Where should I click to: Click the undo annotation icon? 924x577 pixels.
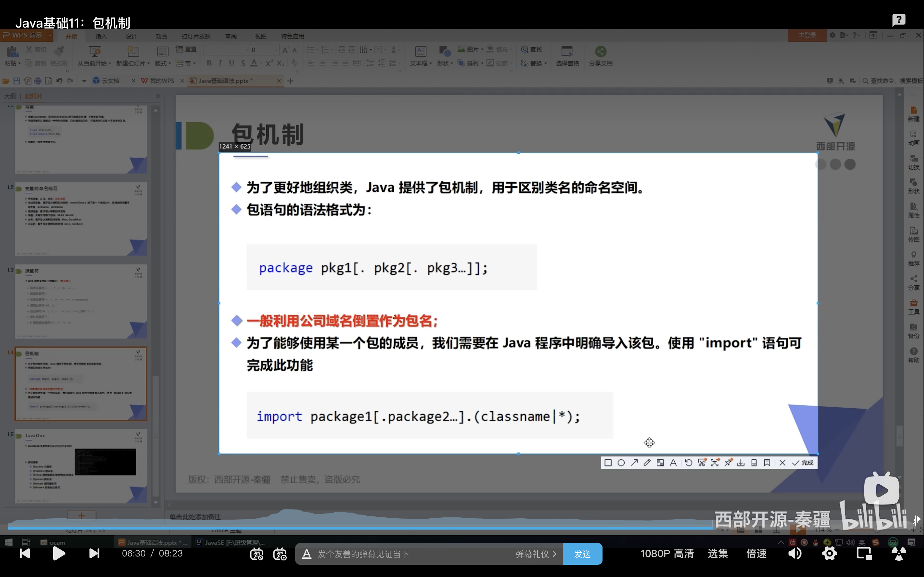tap(689, 463)
